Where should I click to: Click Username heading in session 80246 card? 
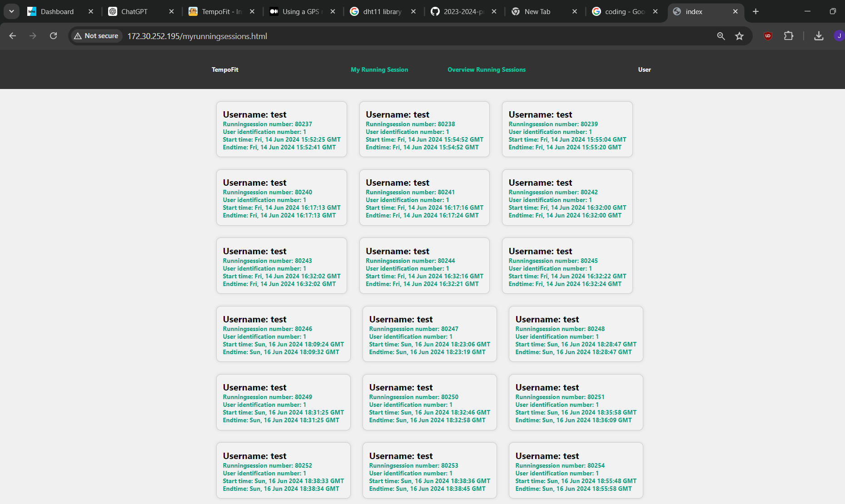click(x=254, y=319)
